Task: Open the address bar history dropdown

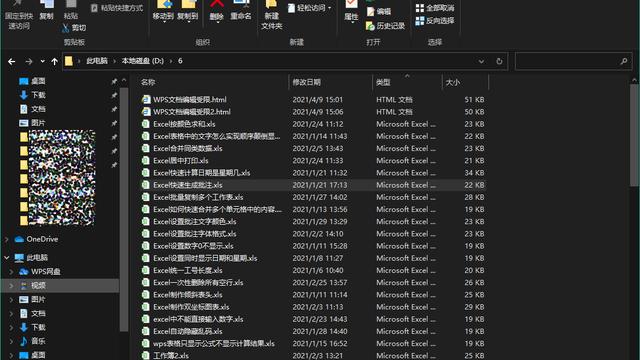Action: click(481, 61)
